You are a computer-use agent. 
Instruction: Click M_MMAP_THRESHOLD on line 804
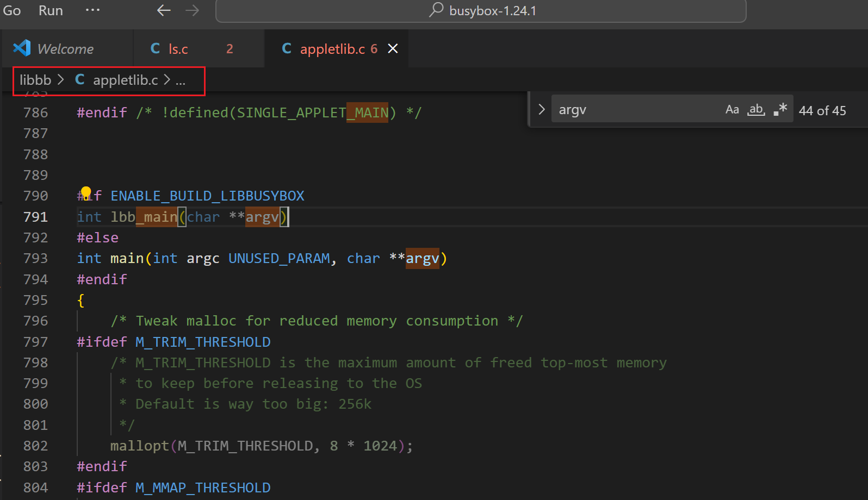[x=203, y=487]
